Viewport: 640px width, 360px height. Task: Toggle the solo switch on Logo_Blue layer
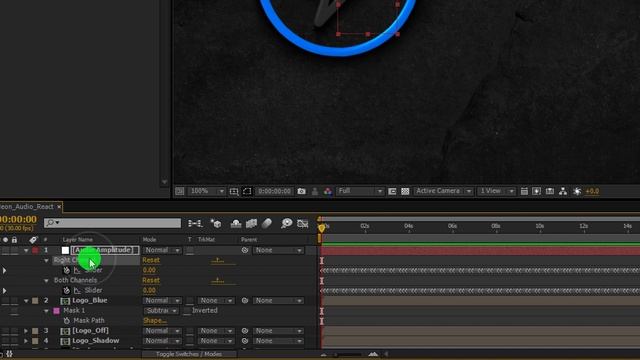[x=5, y=301]
